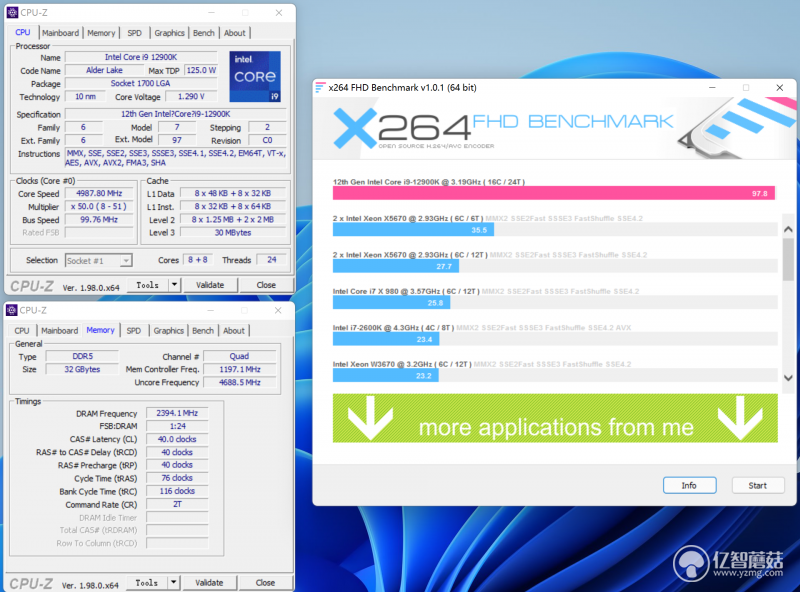Open Graphics tab in the memory CPU-Z window
The image size is (800, 592).
click(x=168, y=331)
